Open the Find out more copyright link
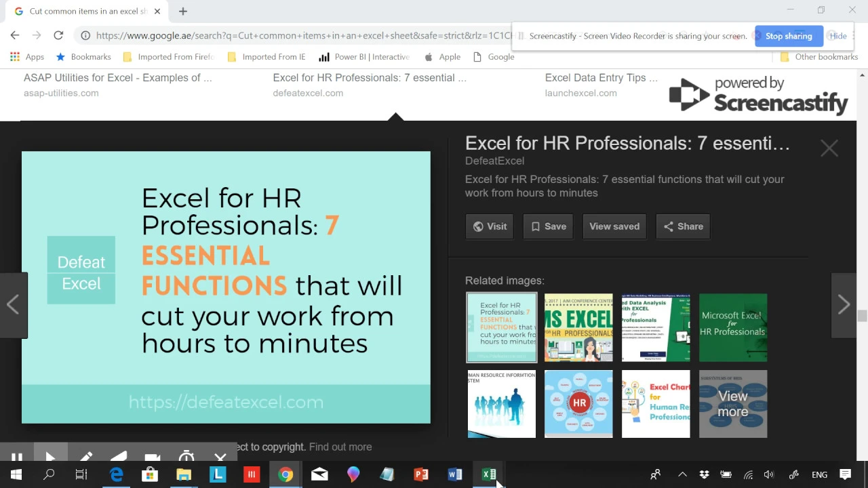 point(340,447)
